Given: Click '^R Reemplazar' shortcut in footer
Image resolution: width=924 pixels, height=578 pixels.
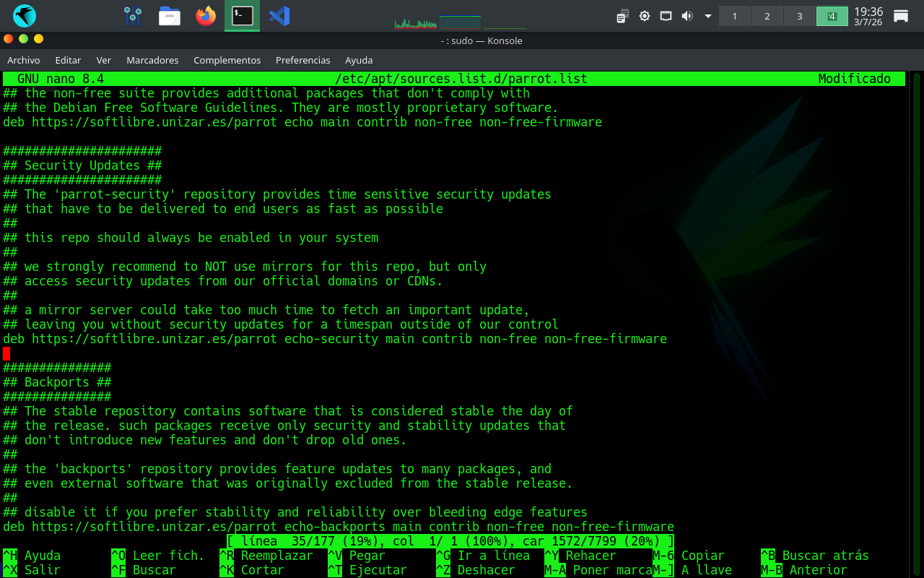Looking at the screenshot, I should pos(266,556).
